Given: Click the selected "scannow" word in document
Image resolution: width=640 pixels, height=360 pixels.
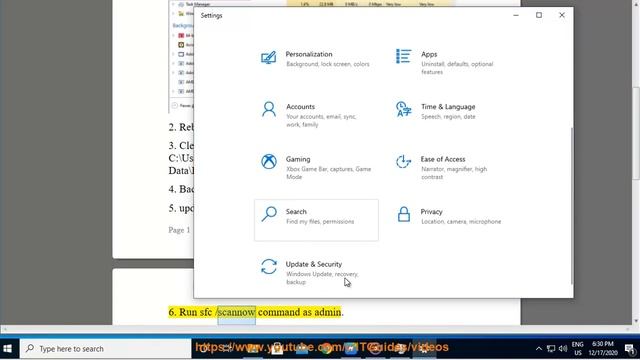Looking at the screenshot, I should 237,312.
